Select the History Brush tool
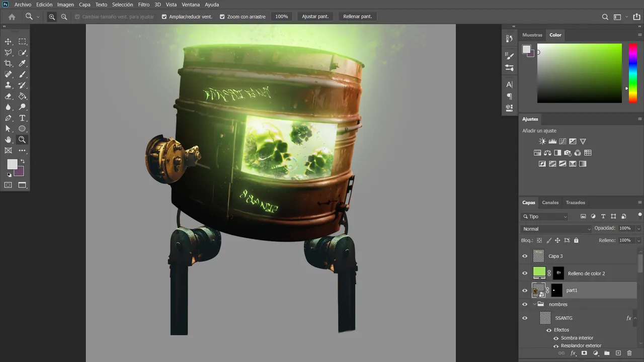 tap(22, 85)
